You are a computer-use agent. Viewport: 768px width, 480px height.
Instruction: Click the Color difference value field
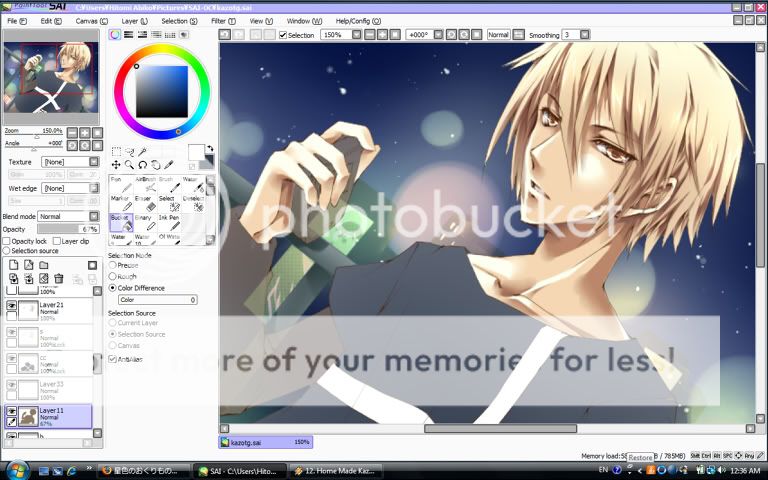157,300
